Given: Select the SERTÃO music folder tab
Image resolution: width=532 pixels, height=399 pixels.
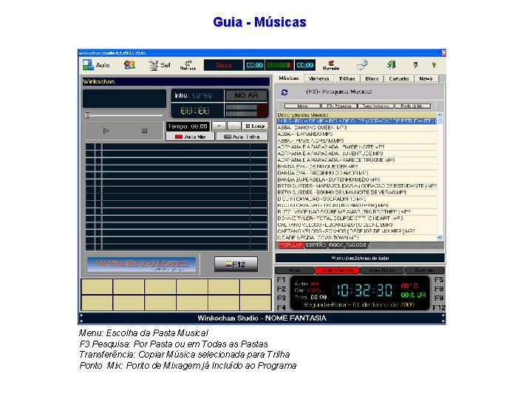Looking at the screenshot, I should (x=316, y=245).
